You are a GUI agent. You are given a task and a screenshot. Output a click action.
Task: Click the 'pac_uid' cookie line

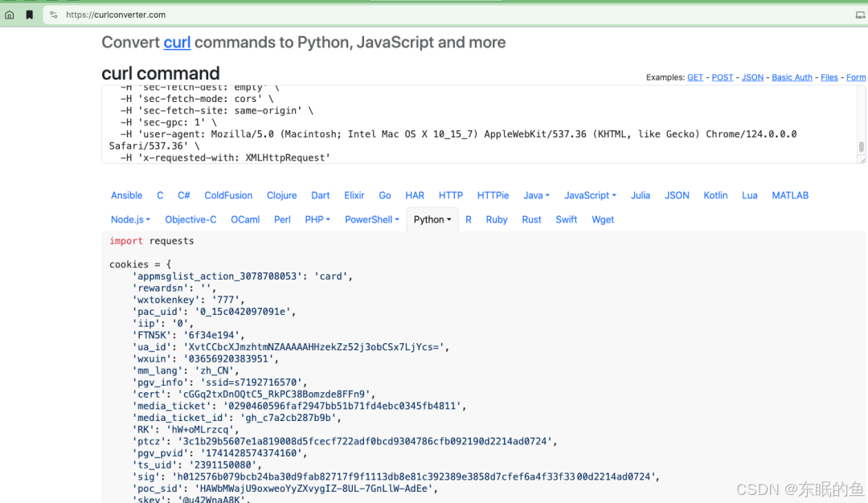215,312
